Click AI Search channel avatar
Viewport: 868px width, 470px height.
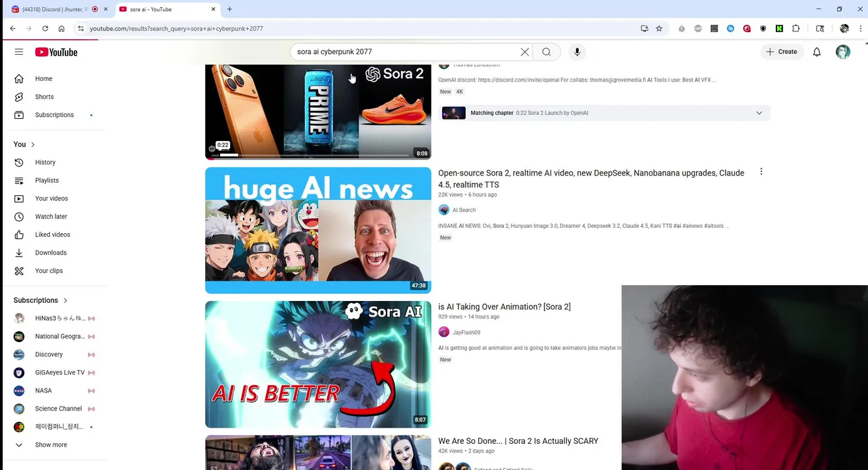coord(444,210)
